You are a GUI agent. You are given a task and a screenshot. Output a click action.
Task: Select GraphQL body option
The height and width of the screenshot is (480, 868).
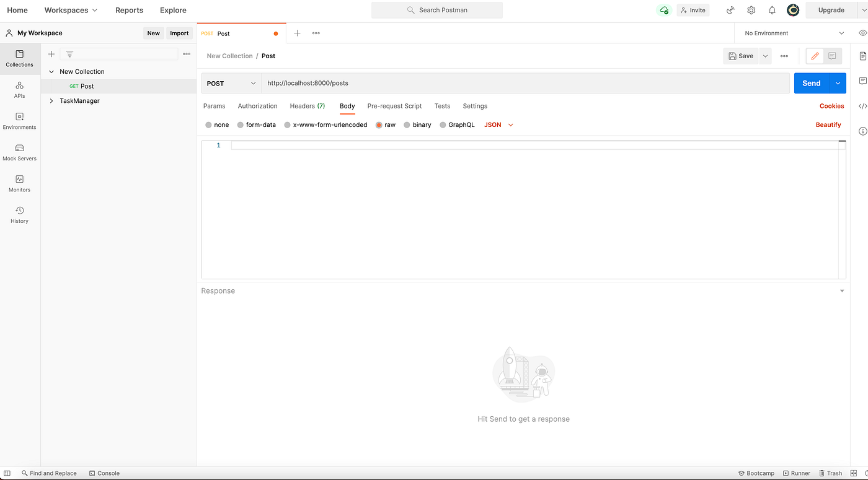457,124
